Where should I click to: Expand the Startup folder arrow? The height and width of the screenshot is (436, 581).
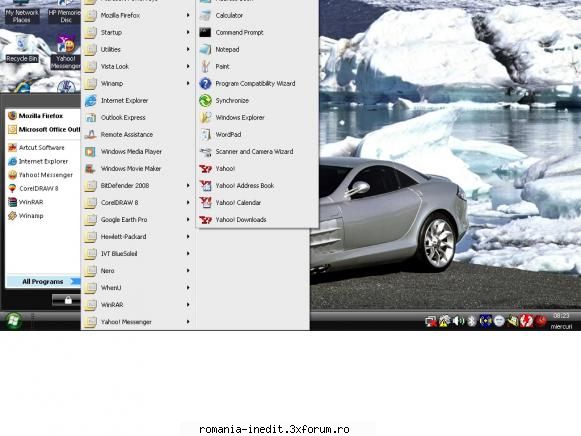(x=188, y=33)
